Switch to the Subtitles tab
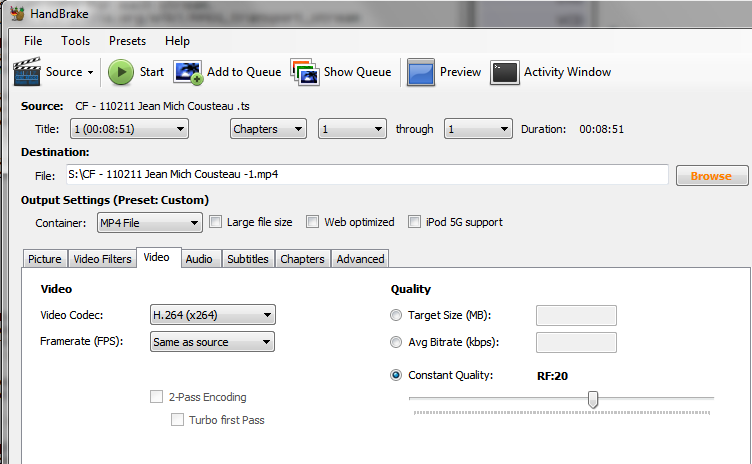The image size is (752, 464). [x=248, y=259]
